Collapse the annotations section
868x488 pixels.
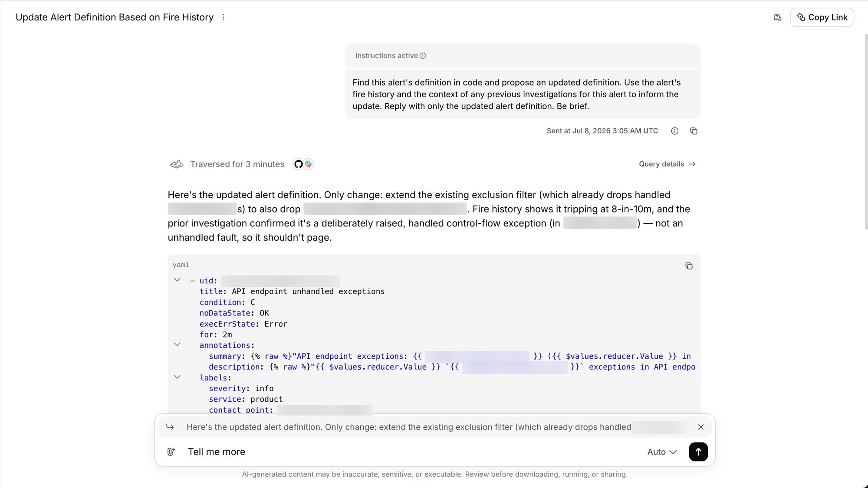pos(177,344)
